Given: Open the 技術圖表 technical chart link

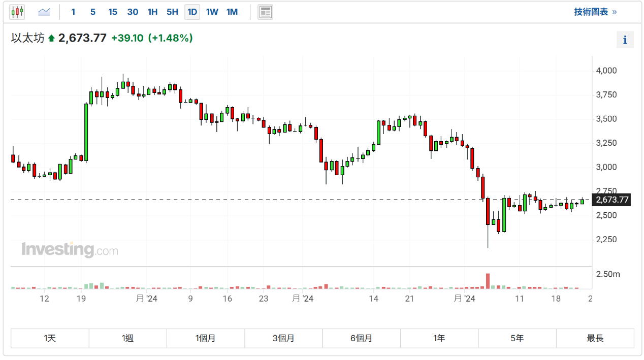Looking at the screenshot, I should point(595,12).
